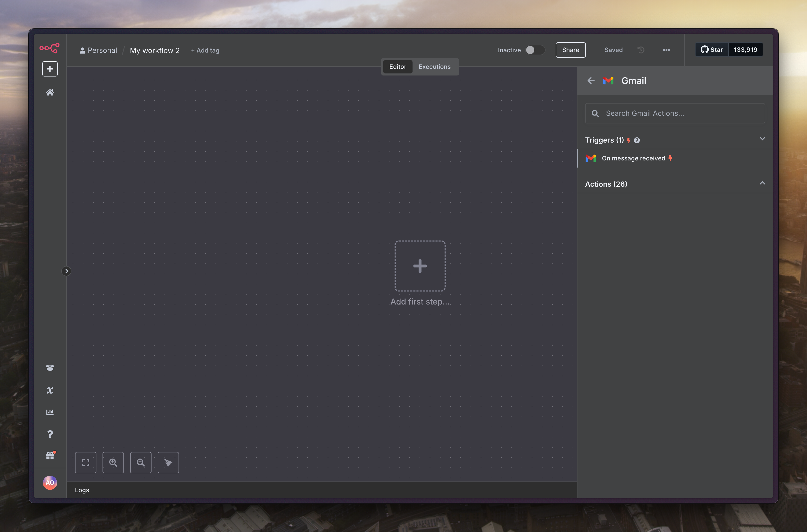Viewport: 807px width, 532px height.
Task: Expand the left sidebar arrow
Action: pyautogui.click(x=67, y=271)
